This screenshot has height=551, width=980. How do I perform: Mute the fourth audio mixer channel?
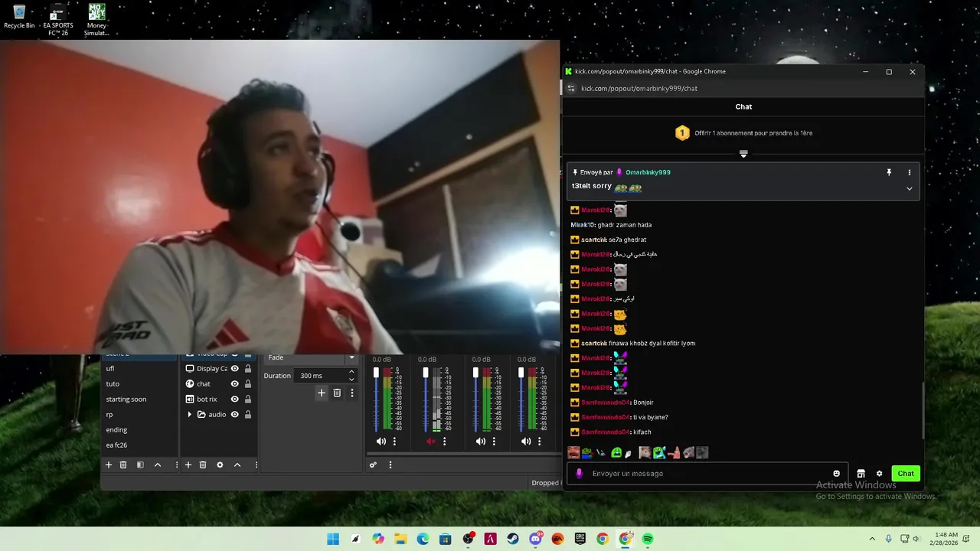[x=526, y=442]
